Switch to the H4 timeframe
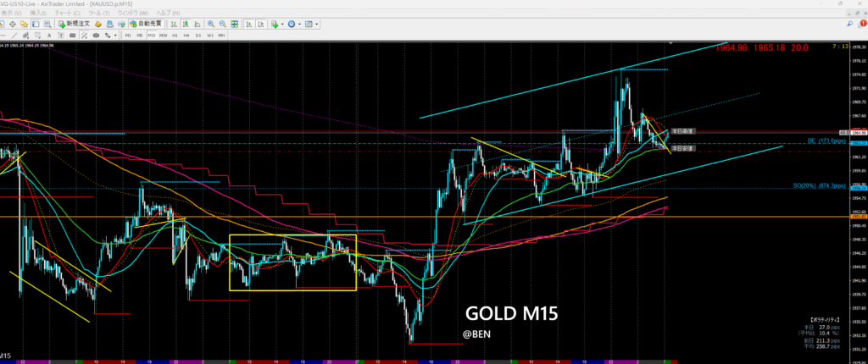The image size is (868, 364). pos(186,36)
